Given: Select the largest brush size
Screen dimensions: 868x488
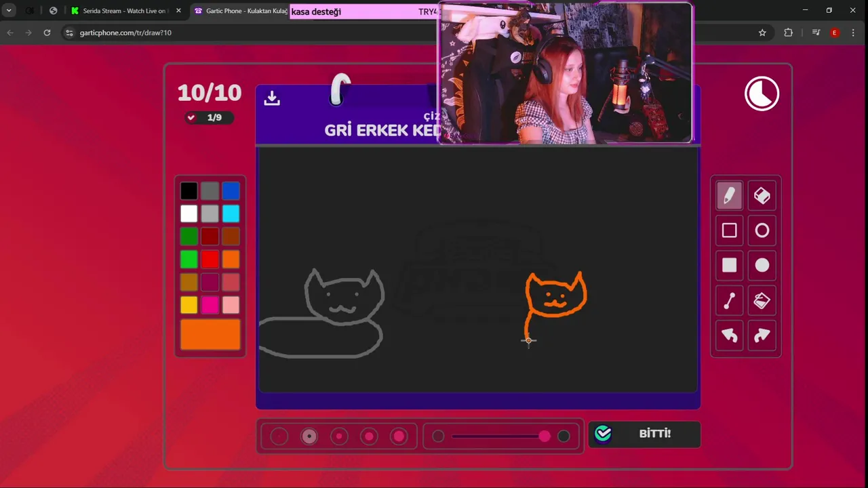Looking at the screenshot, I should [399, 436].
